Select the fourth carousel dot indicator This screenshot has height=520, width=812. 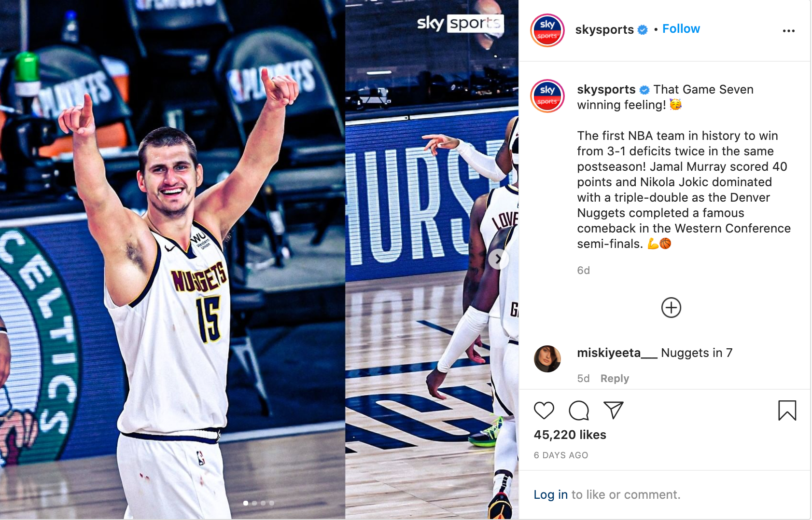coord(272,503)
